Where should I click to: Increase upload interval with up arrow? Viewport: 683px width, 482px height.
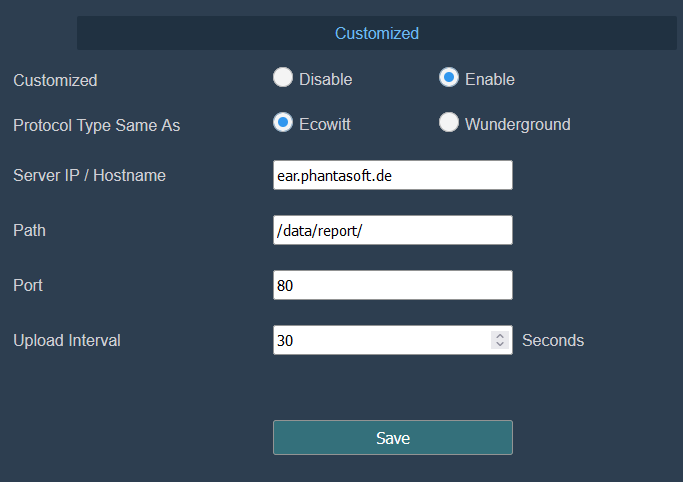pos(500,336)
